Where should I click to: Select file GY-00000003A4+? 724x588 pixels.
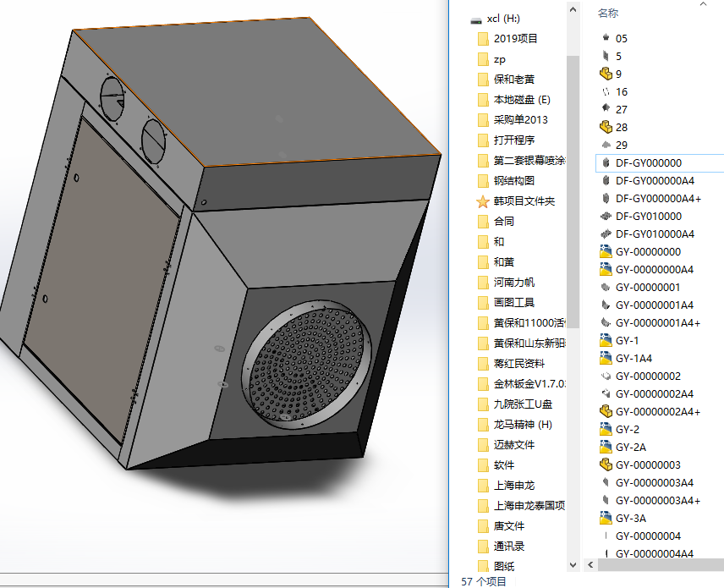[658, 501]
